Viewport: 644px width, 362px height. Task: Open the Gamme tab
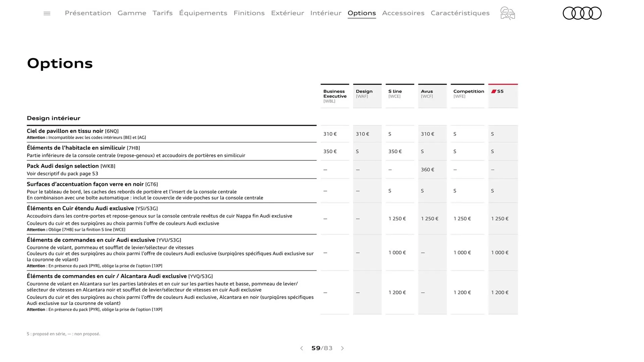pos(132,13)
